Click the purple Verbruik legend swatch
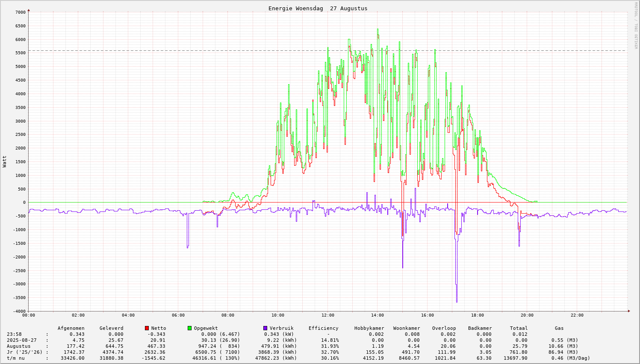Image resolution: width=640 pixels, height=364 pixels. click(265, 328)
